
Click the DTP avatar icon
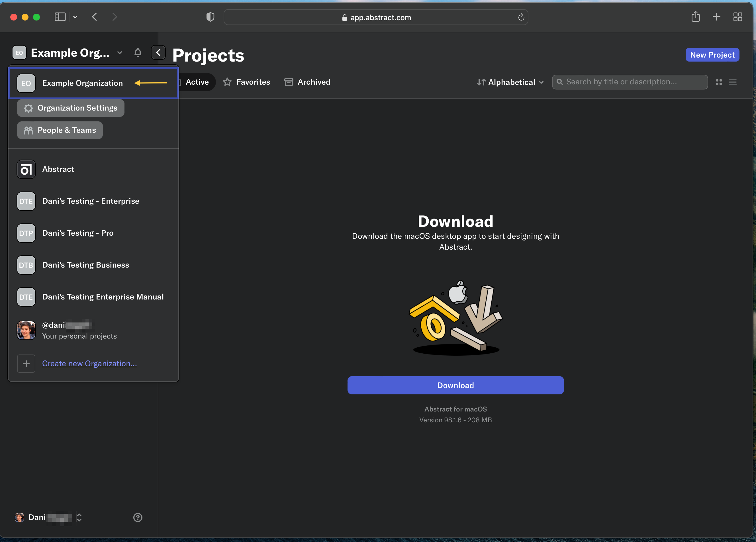point(26,233)
